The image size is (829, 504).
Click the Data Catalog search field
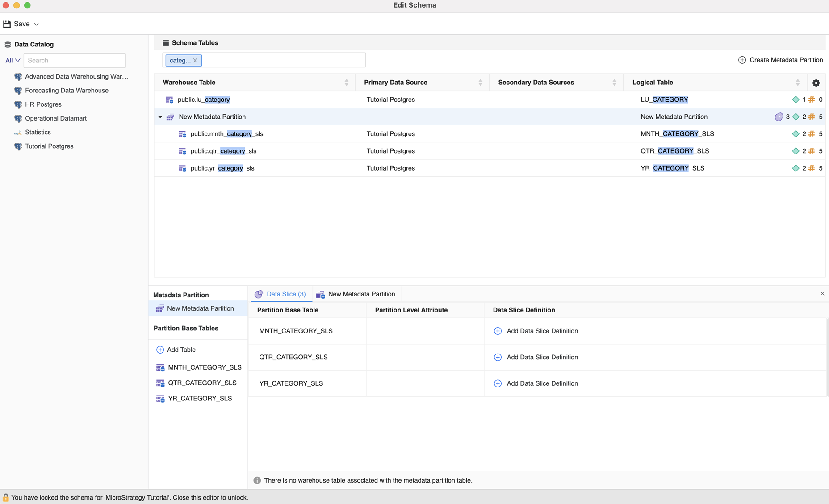pos(74,60)
